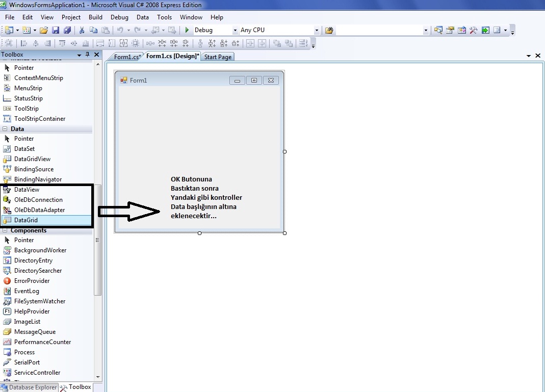Click the Toolbox hammer-and-wrench toolbar icon
Image resolution: width=545 pixels, height=392 pixels.
point(474,31)
